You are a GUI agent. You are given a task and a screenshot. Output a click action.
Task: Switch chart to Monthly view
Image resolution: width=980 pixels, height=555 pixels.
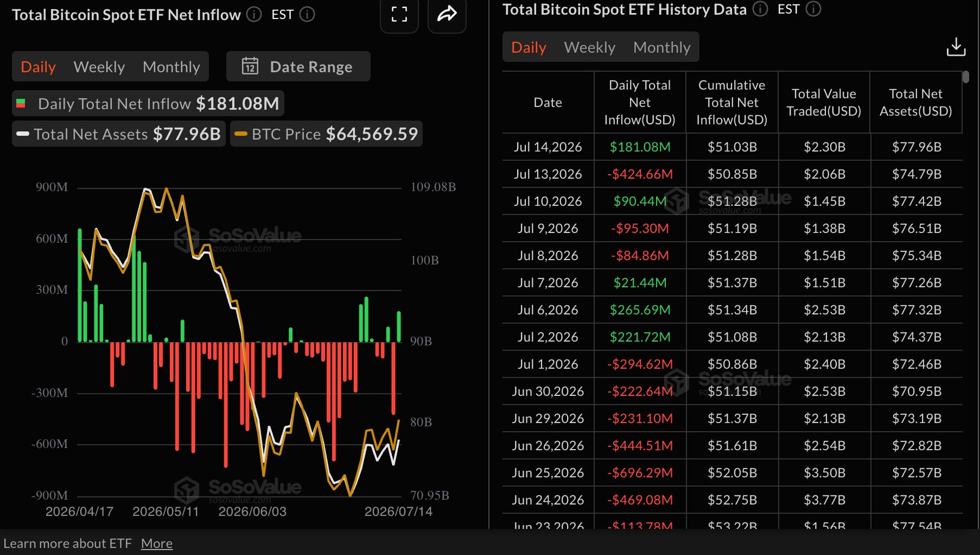(x=171, y=67)
